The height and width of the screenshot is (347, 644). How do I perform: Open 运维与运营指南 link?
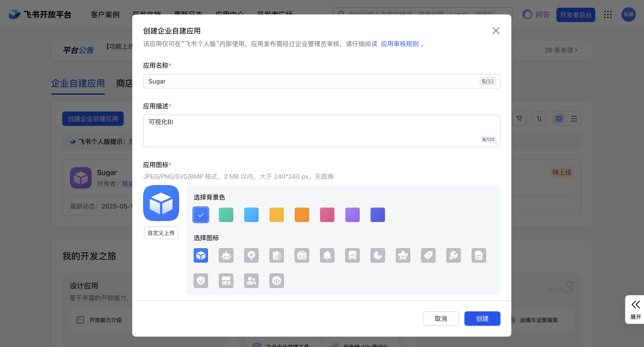(539, 320)
